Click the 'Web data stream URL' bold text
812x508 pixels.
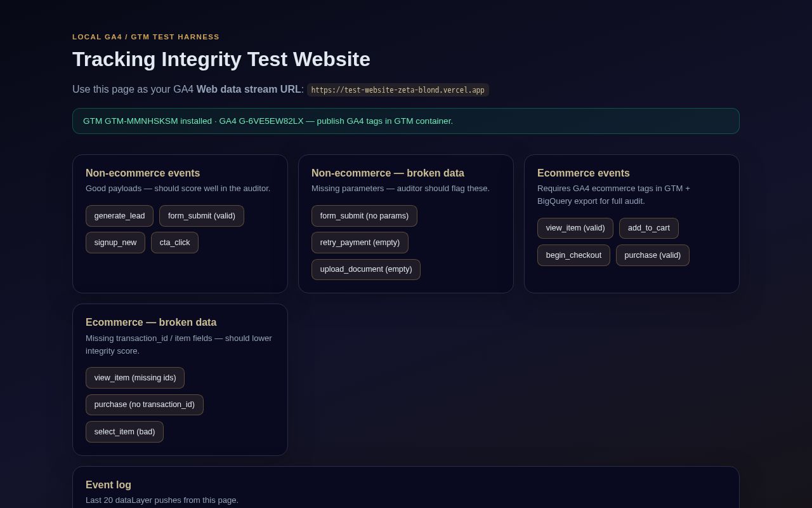click(249, 90)
